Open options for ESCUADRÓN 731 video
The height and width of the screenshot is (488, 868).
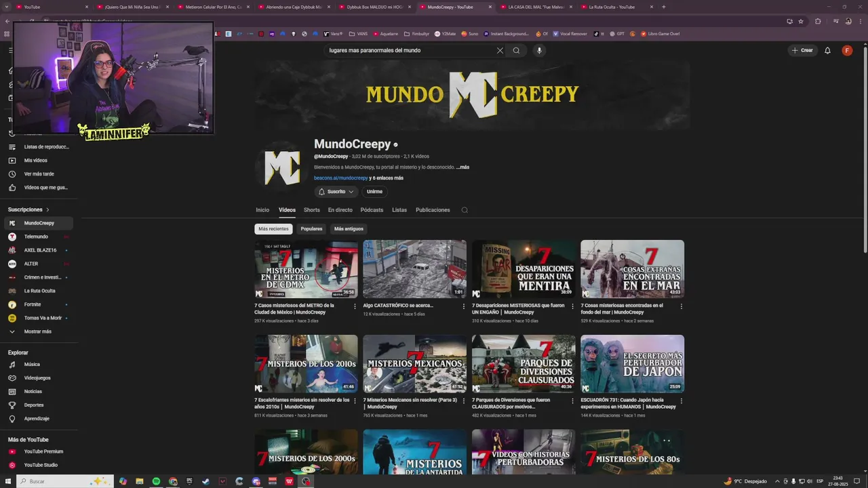pyautogui.click(x=682, y=401)
